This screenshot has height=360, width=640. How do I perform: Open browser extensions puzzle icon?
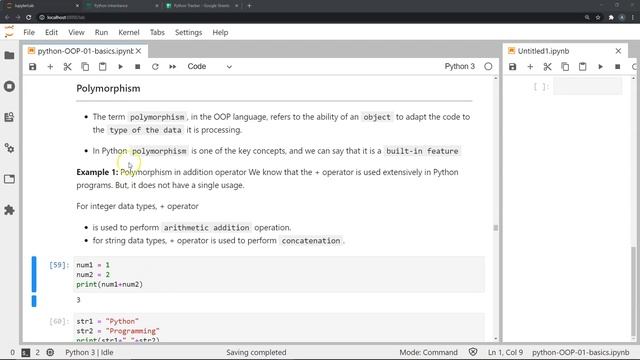[611, 18]
